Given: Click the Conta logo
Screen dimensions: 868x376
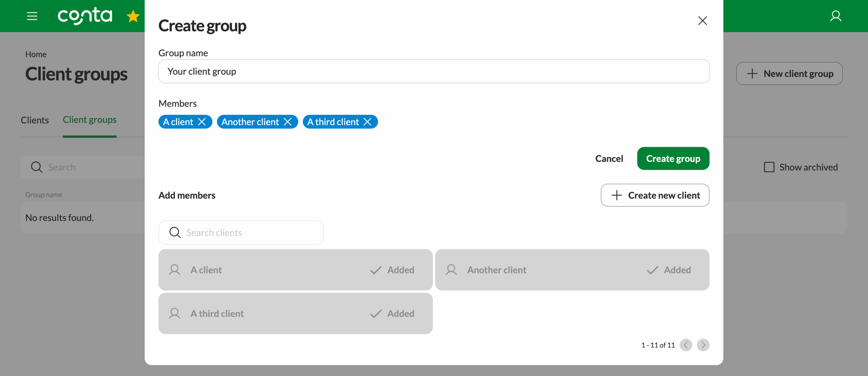Looking at the screenshot, I should (84, 16).
